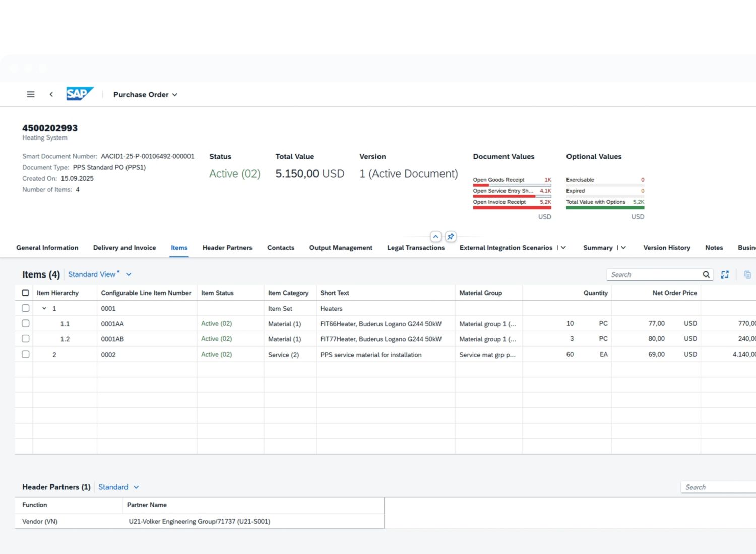Click the copy icon beside the Items table

tap(747, 274)
